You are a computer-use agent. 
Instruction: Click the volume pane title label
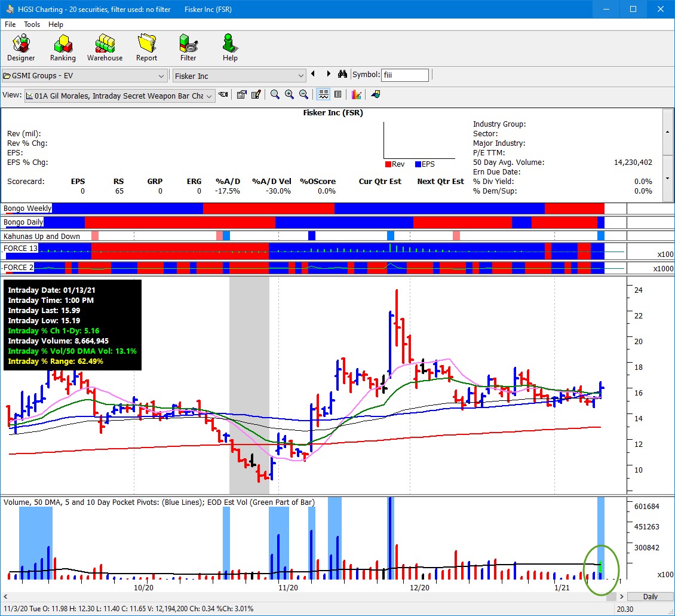click(x=159, y=502)
